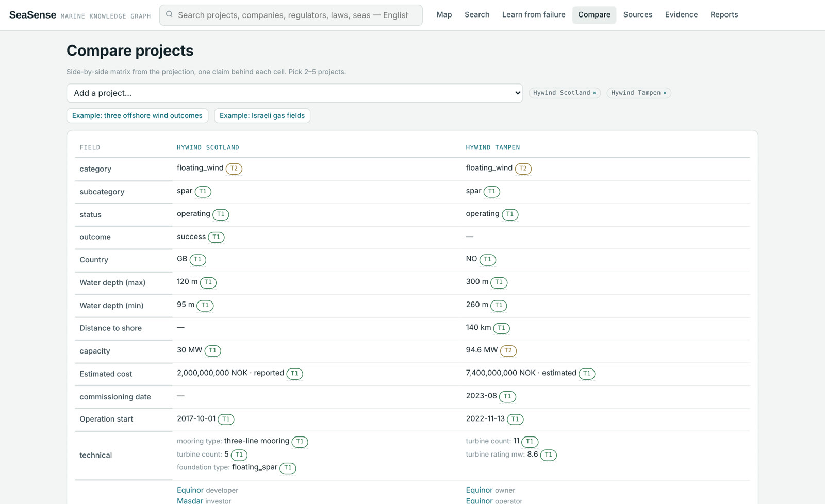
Task: Click T1 badge next to GB country
Action: [198, 259]
